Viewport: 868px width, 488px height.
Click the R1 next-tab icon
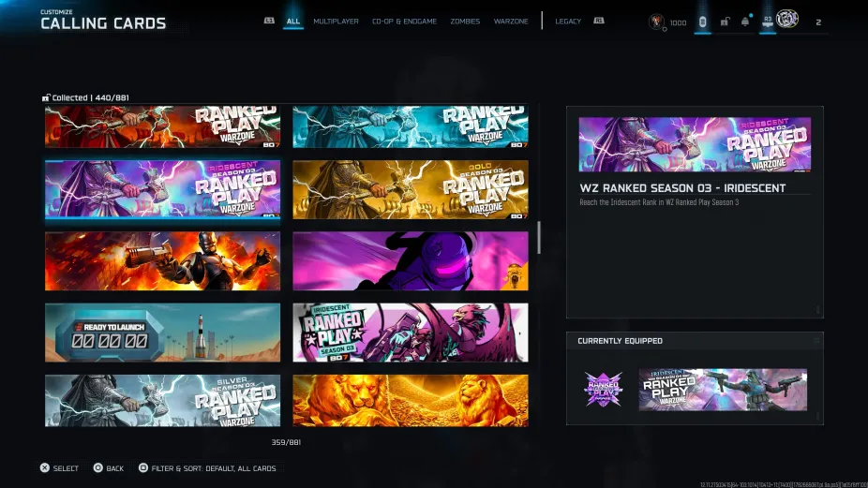pyautogui.click(x=598, y=21)
